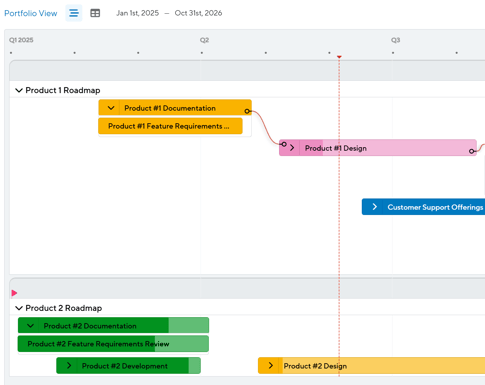Select Product #1 Feature Requirements bar
The image size is (485, 385).
170,126
